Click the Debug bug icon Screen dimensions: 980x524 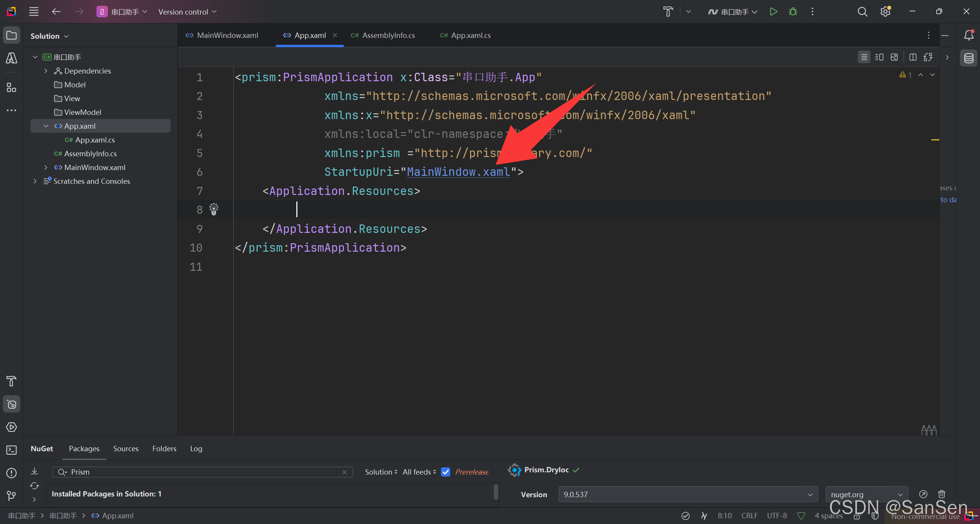793,11
